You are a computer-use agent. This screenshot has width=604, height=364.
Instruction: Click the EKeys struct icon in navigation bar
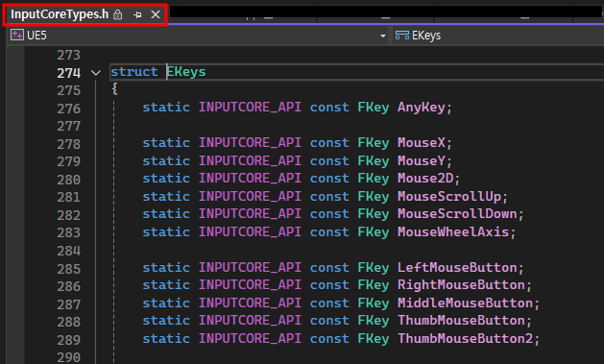click(x=402, y=36)
